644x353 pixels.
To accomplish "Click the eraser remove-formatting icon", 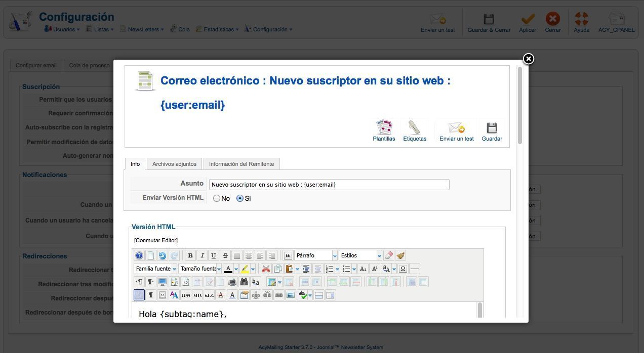I will point(389,255).
